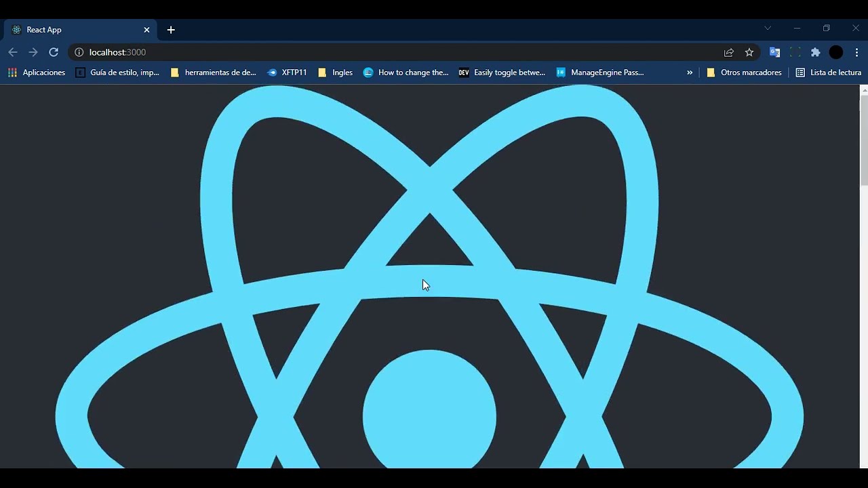Go back using the browser back arrow
Viewport: 868px width, 488px height.
pos(13,52)
